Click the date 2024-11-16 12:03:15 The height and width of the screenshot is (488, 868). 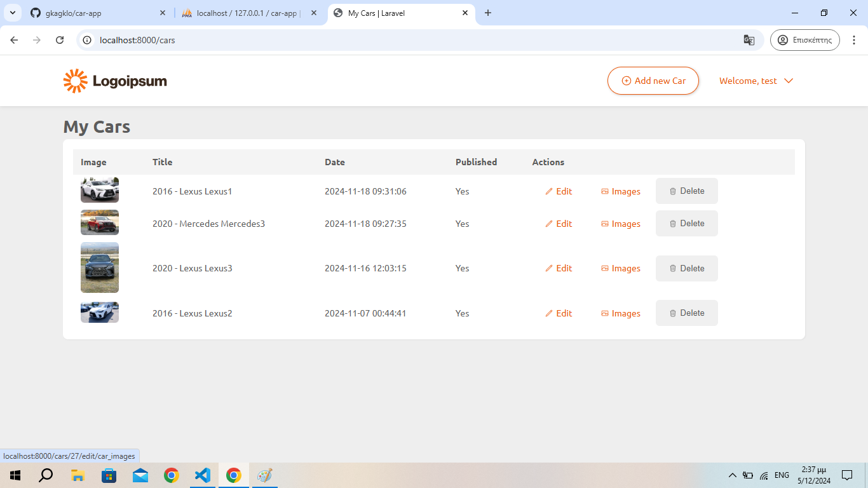click(x=365, y=268)
